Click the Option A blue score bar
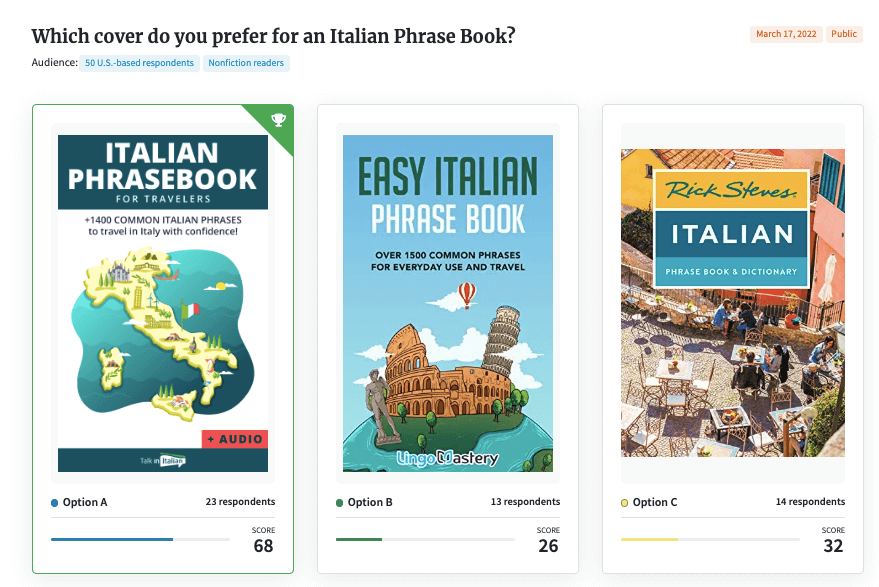Screen dimensions: 879x587 [x=112, y=539]
